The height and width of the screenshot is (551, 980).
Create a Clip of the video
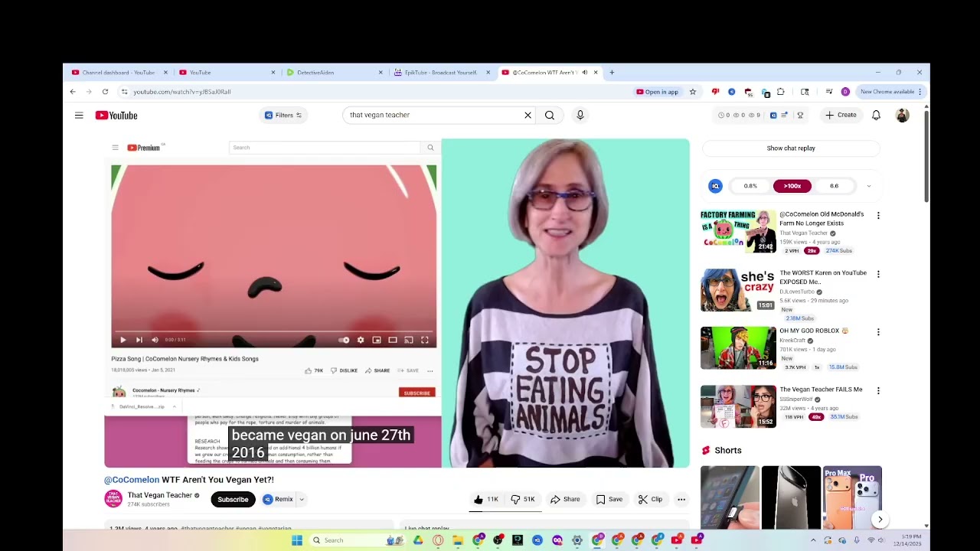651,499
